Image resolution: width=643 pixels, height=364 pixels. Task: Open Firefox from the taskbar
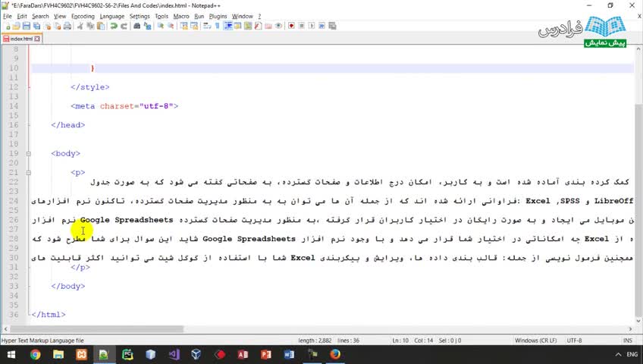335,354
